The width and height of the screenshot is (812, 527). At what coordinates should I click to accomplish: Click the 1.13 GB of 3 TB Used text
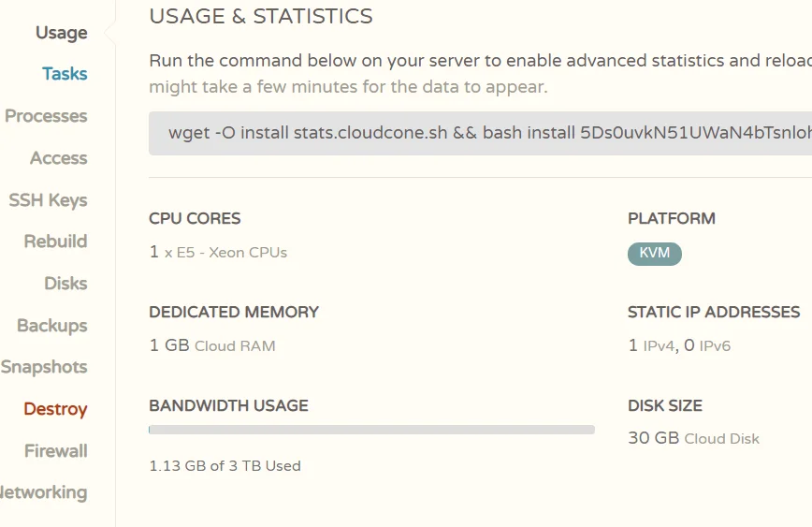225,466
